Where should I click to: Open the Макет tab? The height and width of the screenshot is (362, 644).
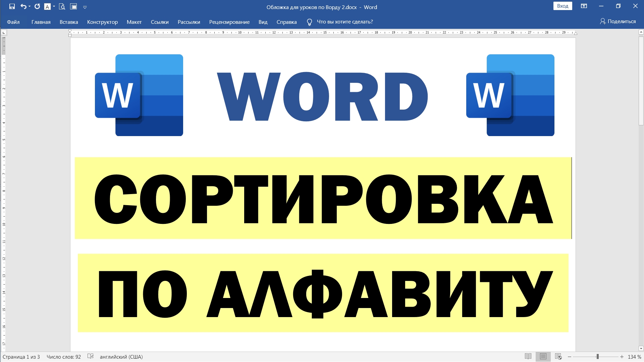pos(134,22)
